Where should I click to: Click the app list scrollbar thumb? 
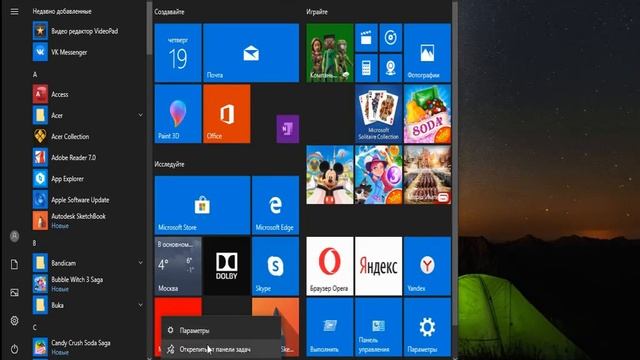149,28
